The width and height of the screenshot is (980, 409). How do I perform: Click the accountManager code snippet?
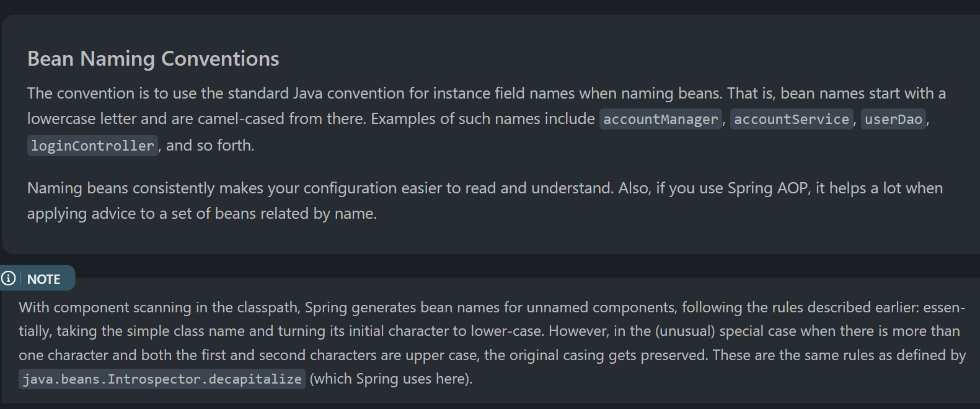click(x=661, y=119)
